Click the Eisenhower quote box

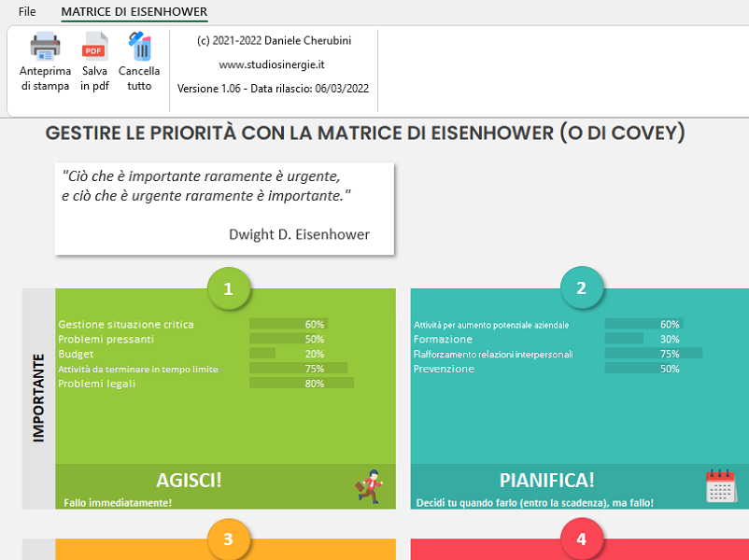(224, 209)
